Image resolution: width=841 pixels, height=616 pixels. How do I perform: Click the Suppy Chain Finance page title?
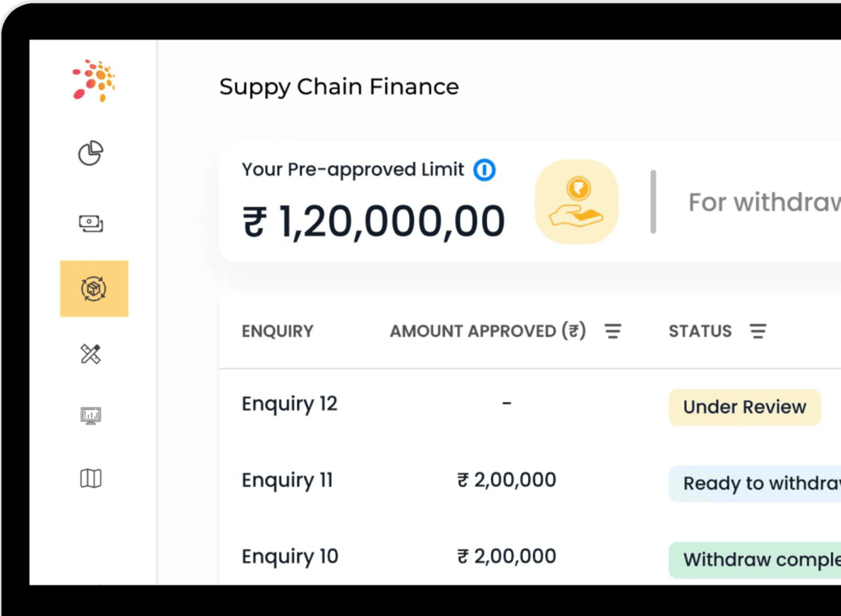point(338,87)
